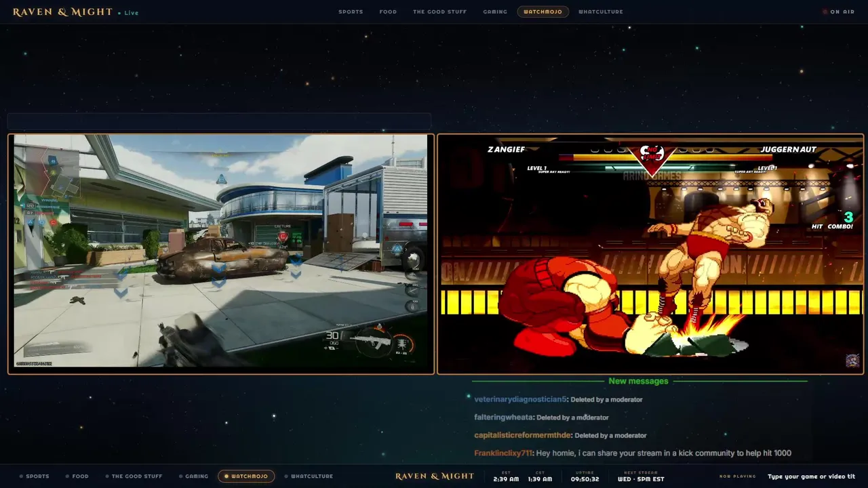868x488 pixels.
Task: Click the EST clock showing 2:39 AM
Action: [x=506, y=476]
